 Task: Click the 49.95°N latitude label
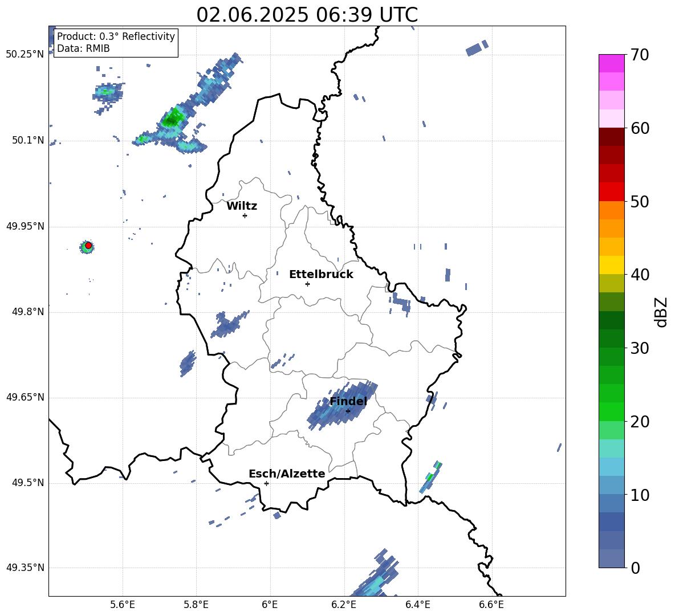coord(25,226)
